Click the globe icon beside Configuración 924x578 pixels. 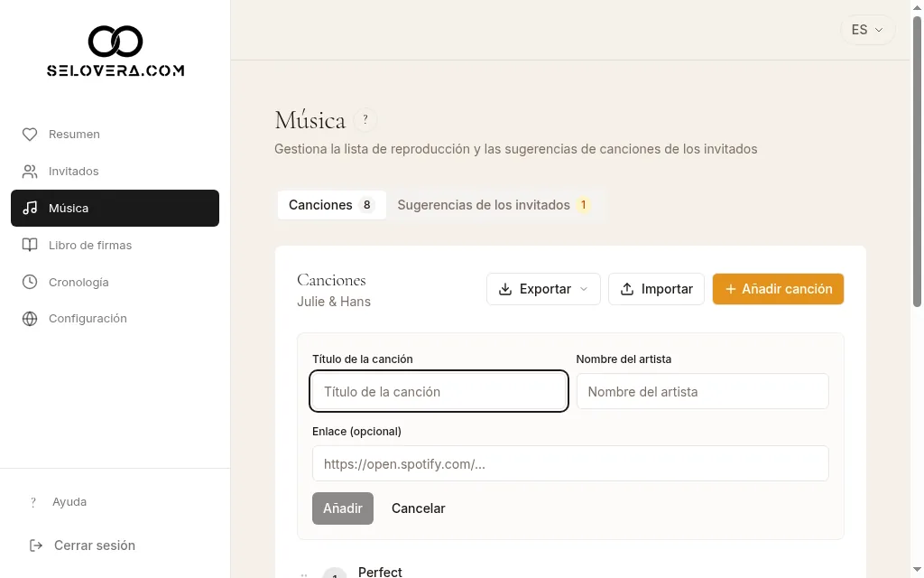(30, 319)
